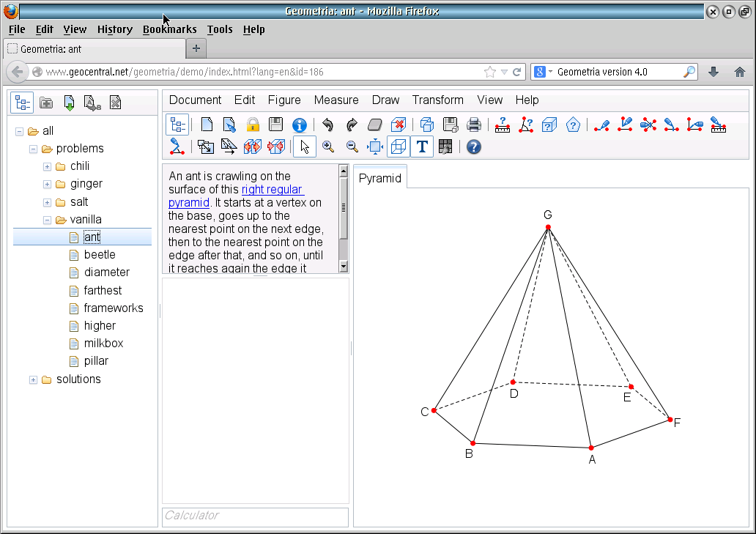Activate the Zoom In tool

(327, 147)
